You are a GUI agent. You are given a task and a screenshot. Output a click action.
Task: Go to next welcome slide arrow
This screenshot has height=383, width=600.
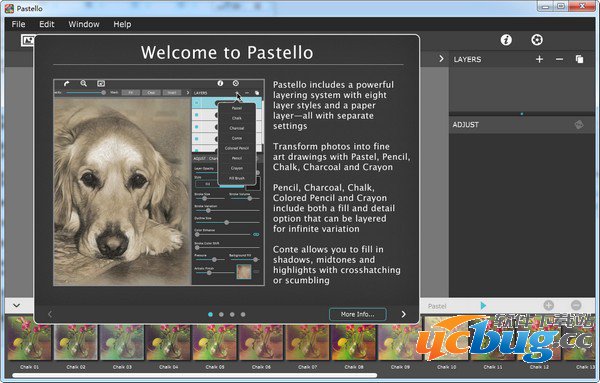tap(403, 314)
